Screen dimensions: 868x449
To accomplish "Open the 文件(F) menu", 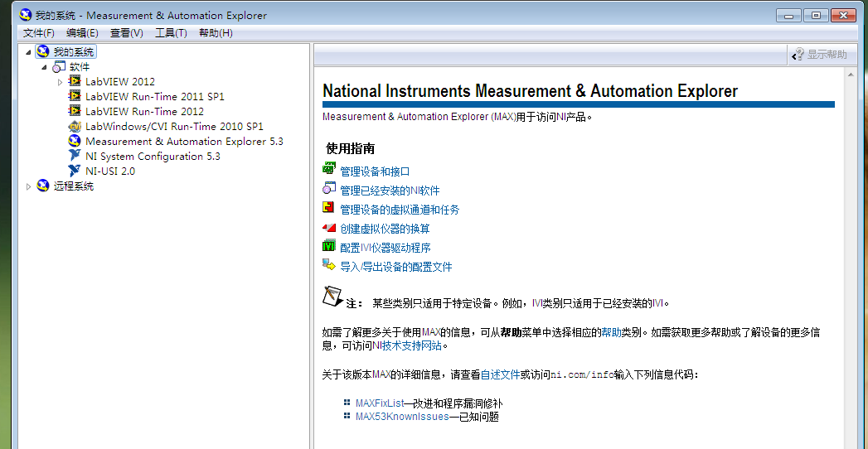I will 39,33.
